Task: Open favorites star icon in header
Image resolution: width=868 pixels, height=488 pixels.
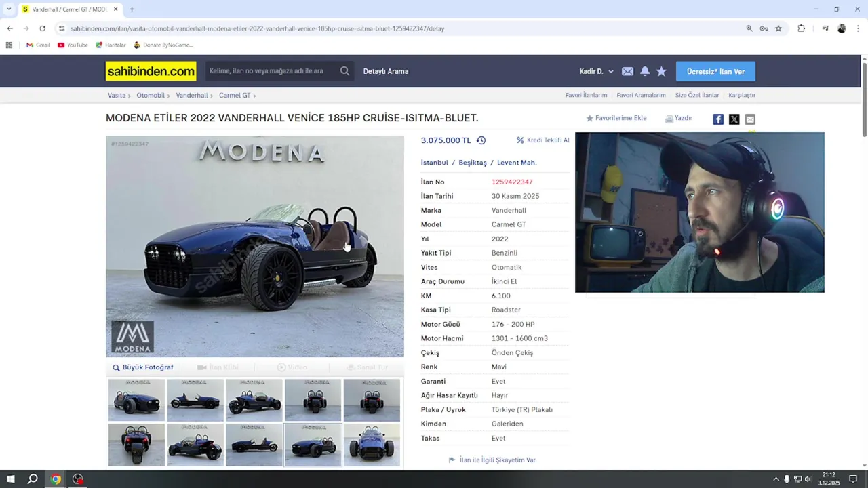Action: 661,71
